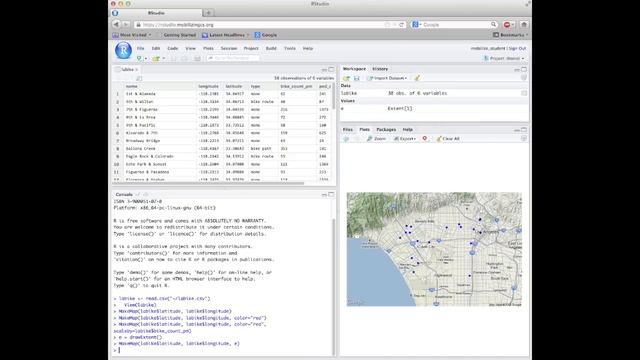
Task: Open the Plots menu
Action: click(x=208, y=48)
